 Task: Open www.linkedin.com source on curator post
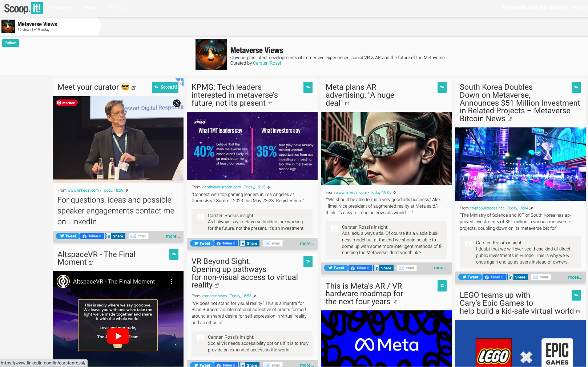click(83, 190)
